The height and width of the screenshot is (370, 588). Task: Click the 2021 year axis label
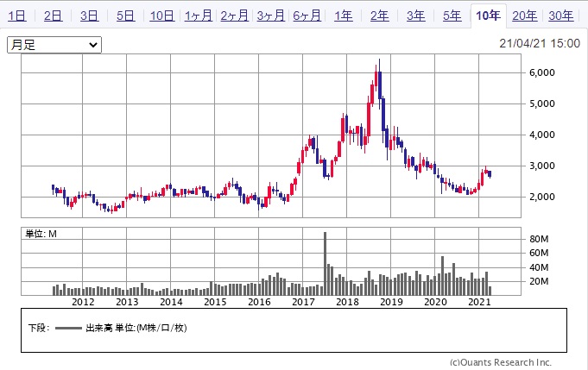[x=479, y=302]
